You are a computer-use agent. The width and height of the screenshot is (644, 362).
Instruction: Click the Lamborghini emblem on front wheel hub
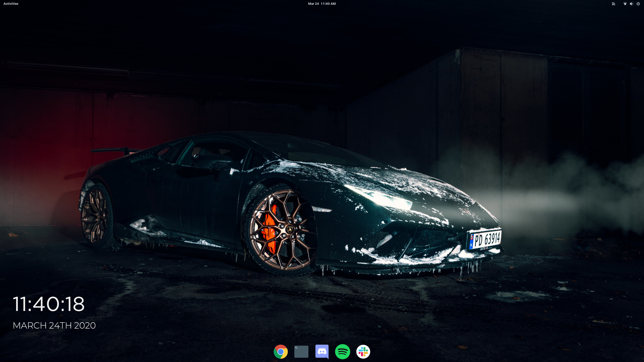click(x=290, y=229)
